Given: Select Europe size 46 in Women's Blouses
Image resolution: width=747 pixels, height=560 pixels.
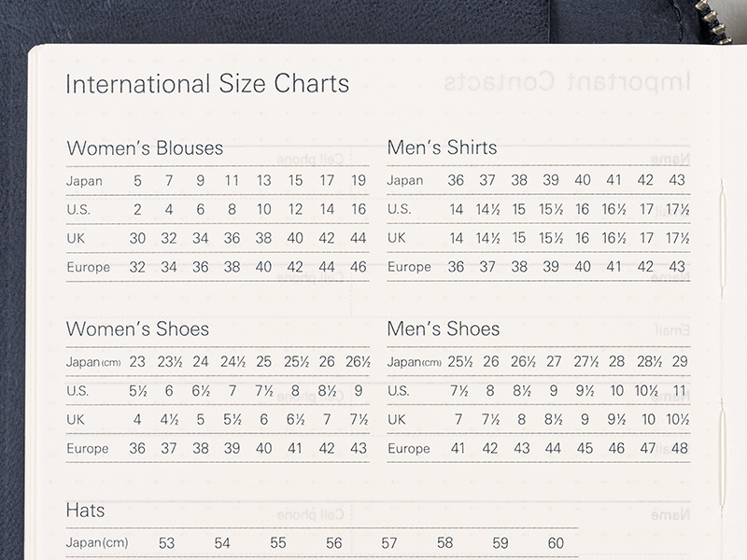Looking at the screenshot, I should click(359, 267).
